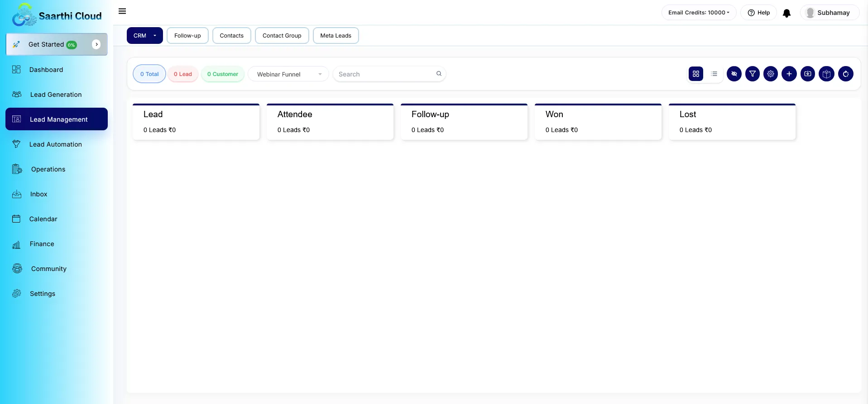868x404 pixels.
Task: Open the Webinar Funnel dropdown
Action: point(288,74)
